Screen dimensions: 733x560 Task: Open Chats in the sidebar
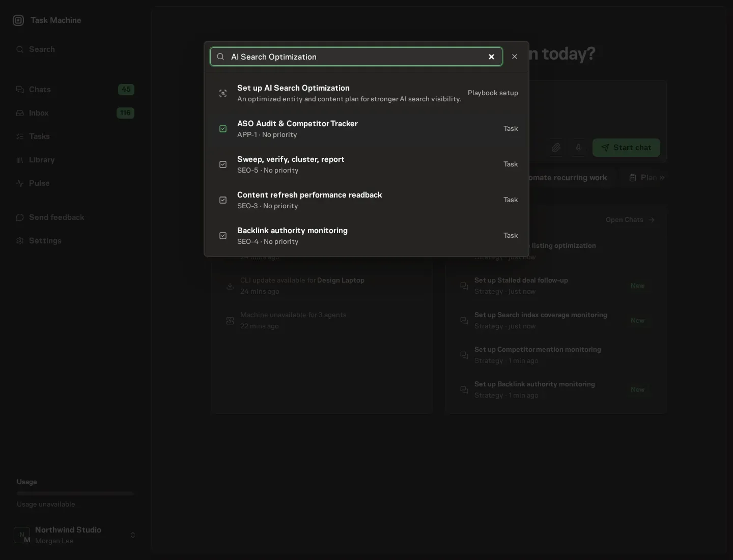[x=75, y=90]
